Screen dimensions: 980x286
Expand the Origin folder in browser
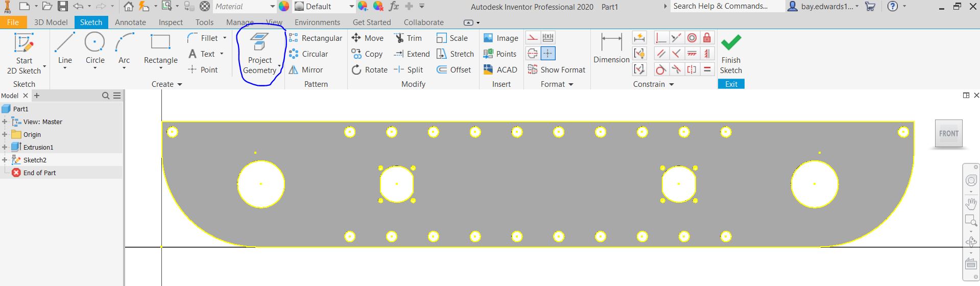[5, 134]
